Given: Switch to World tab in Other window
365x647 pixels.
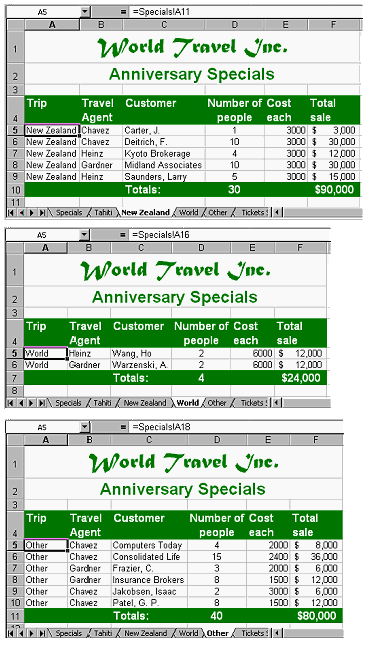Looking at the screenshot, I should [188, 633].
